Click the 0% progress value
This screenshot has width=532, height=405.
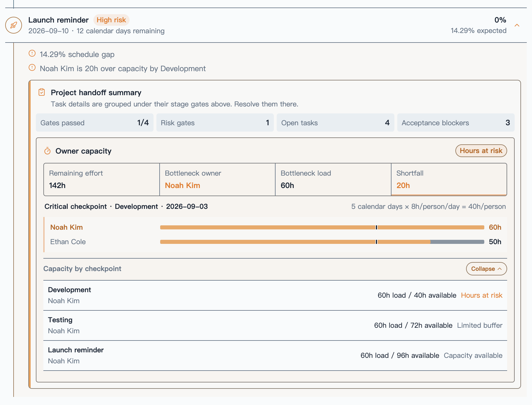pyautogui.click(x=500, y=20)
